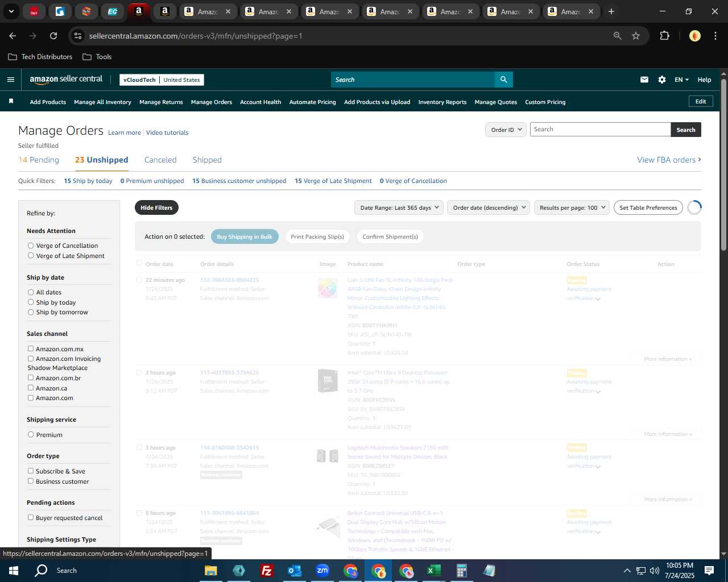The height and width of the screenshot is (582, 728).
Task: Select the All dates radio option
Action: (x=31, y=292)
